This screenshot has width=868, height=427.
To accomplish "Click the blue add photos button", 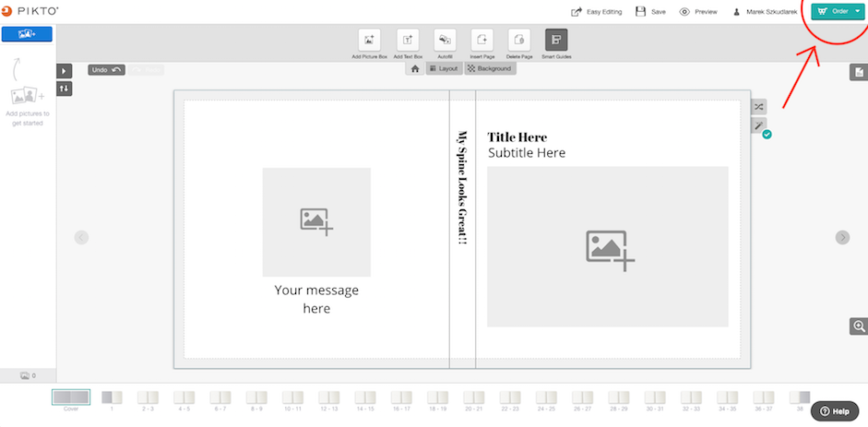I will pos(27,34).
